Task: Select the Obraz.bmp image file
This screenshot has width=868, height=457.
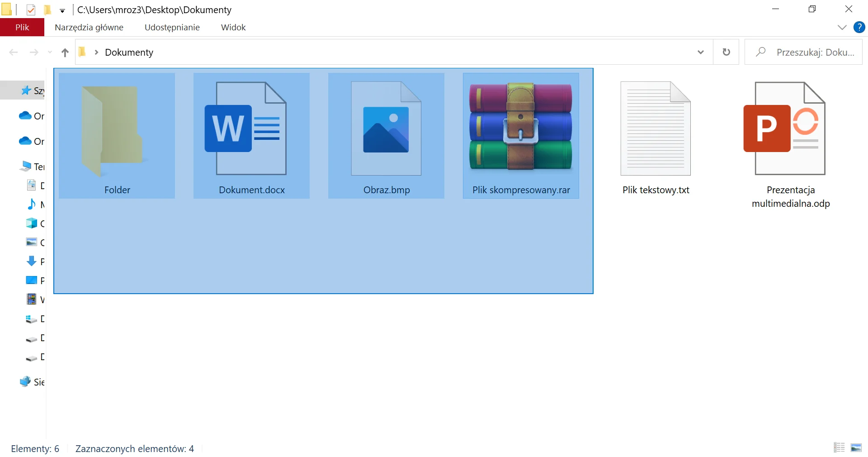Action: 386,136
